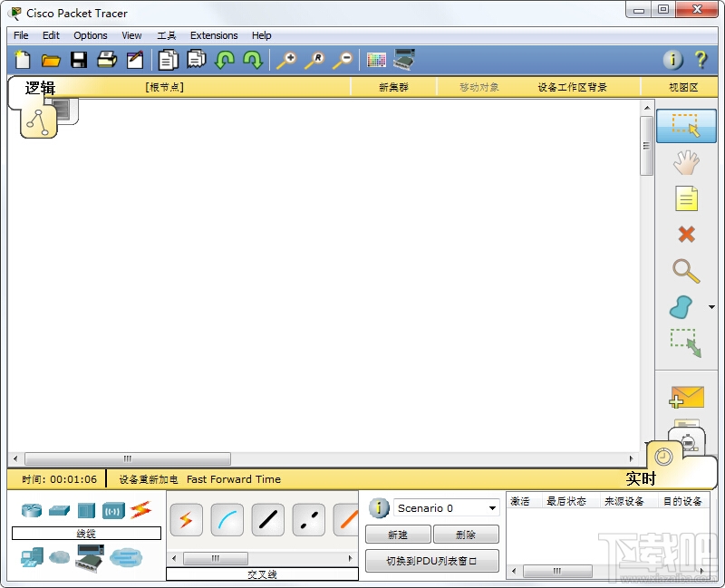Select the Custom Made Devices category
The width and height of the screenshot is (725, 588).
[x=90, y=558]
